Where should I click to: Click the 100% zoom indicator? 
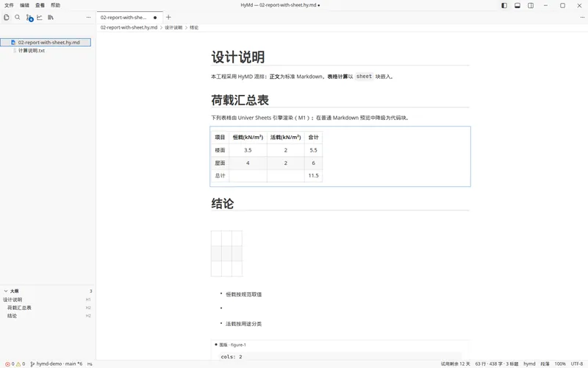pos(560,364)
